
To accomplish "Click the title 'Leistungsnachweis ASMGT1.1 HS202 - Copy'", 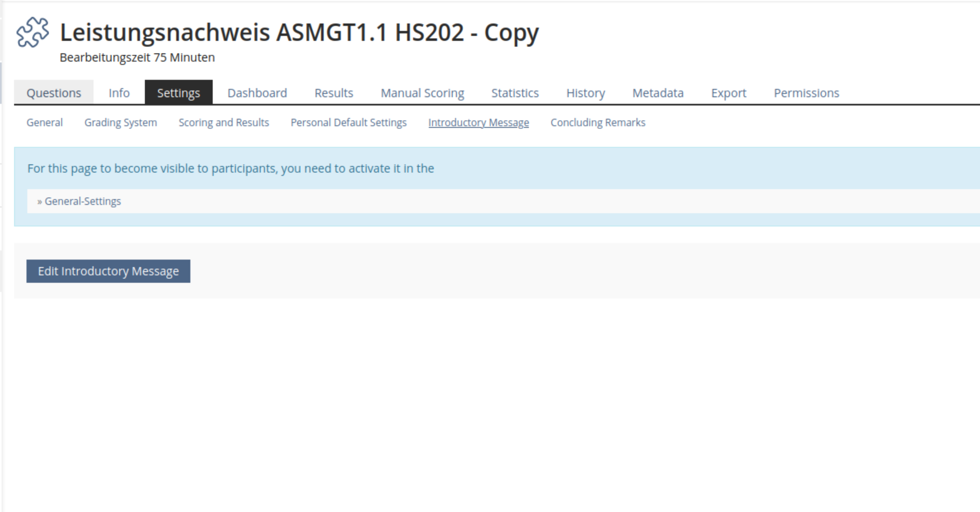I will pyautogui.click(x=300, y=33).
